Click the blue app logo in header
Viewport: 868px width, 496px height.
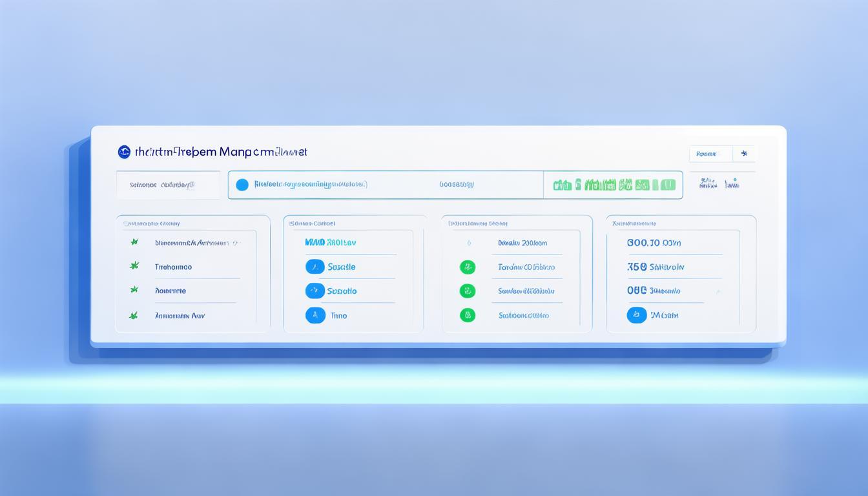[x=124, y=152]
